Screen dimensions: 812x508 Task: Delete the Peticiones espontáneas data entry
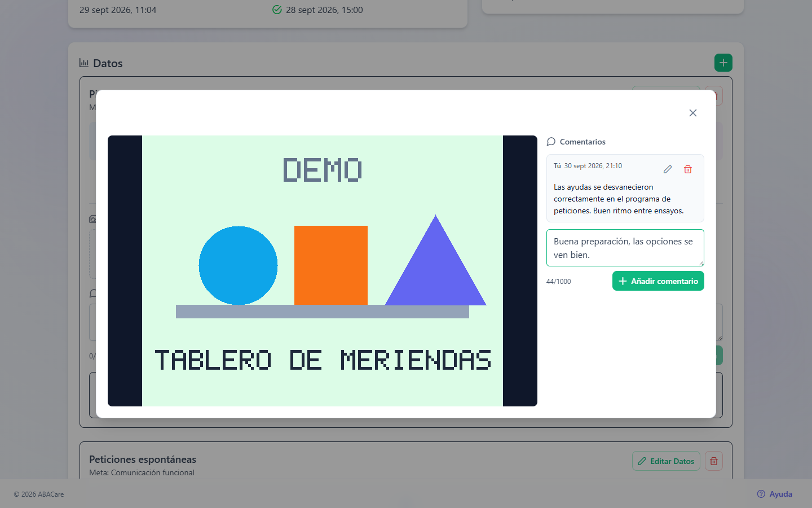(x=714, y=461)
